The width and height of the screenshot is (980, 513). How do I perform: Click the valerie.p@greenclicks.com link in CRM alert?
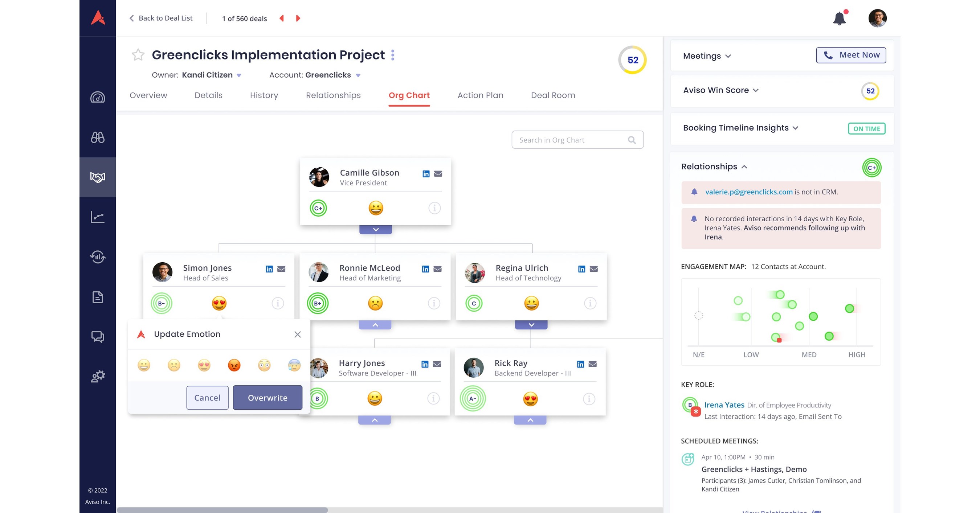pos(748,192)
